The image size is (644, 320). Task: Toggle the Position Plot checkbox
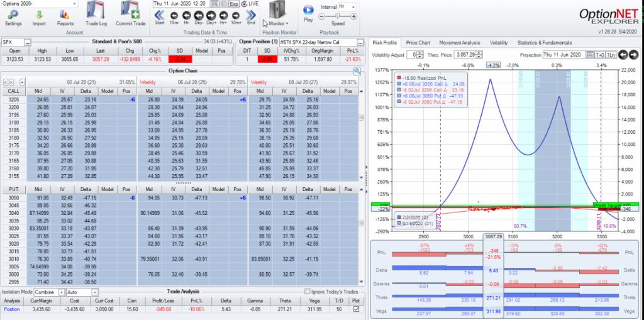click(356, 309)
